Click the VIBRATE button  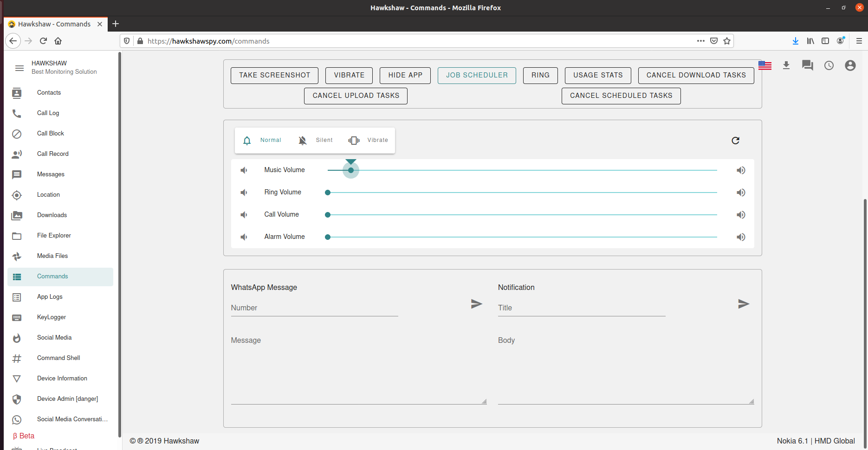point(349,75)
